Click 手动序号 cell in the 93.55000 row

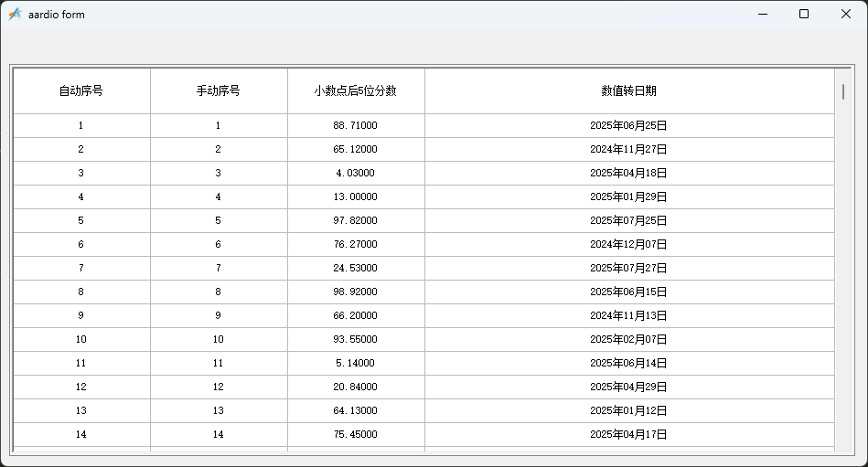219,340
